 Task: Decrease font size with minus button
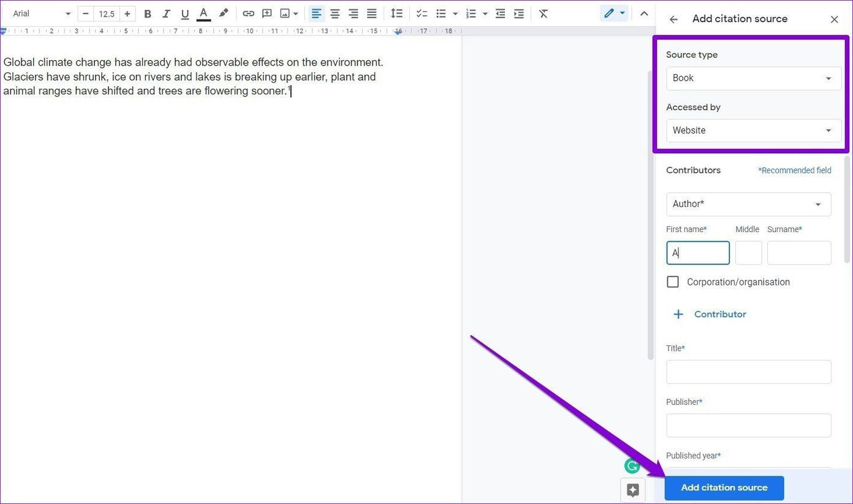[85, 13]
